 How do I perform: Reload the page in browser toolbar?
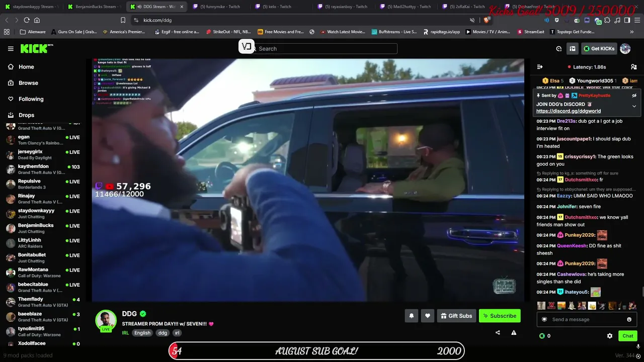(x=26, y=20)
